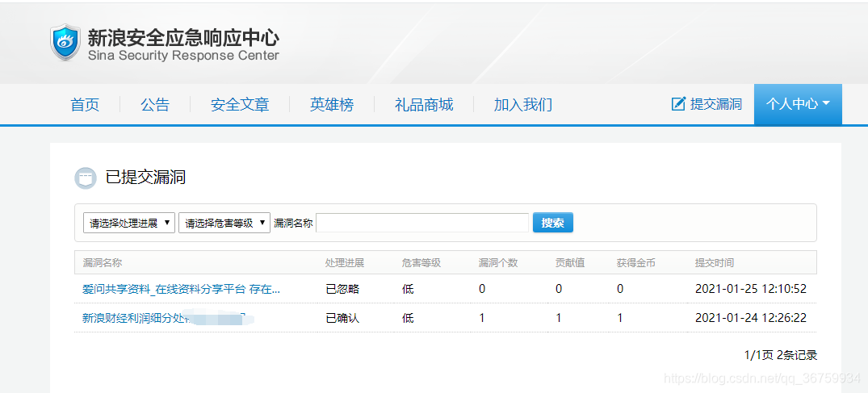Screen dimensions: 868x393
Task: Click the 处理进展 column header
Action: coord(345,263)
